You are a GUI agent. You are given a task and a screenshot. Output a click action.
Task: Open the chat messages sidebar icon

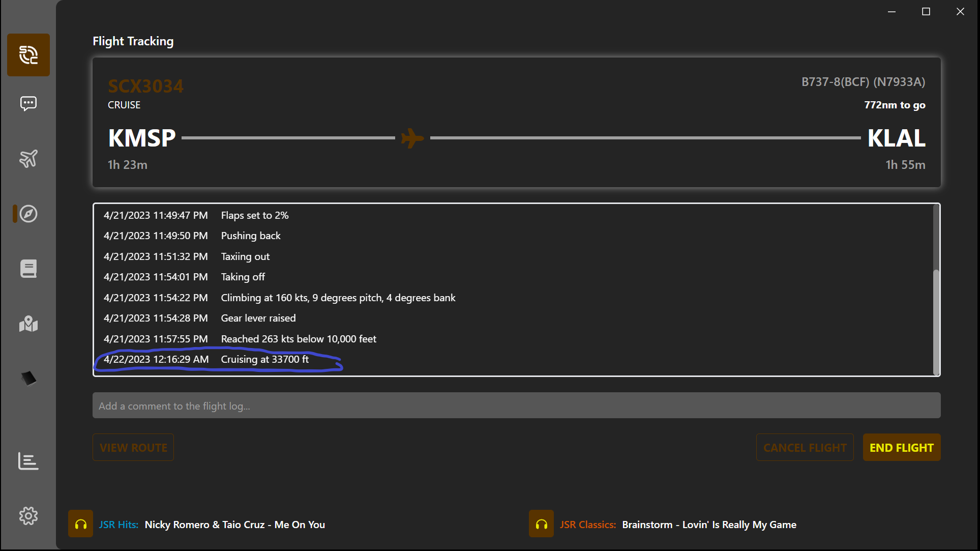tap(28, 104)
